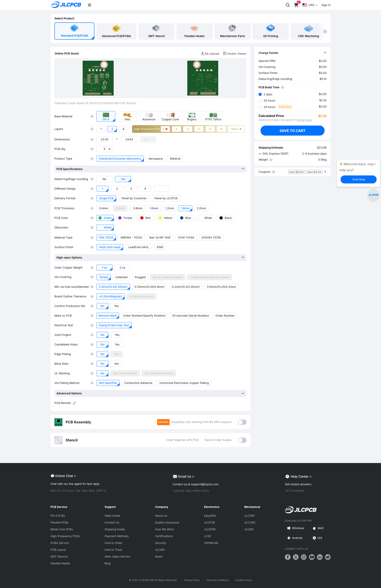This screenshot has width=381, height=588.
Task: Switch to Flexible Heater product
Action: 195,31
